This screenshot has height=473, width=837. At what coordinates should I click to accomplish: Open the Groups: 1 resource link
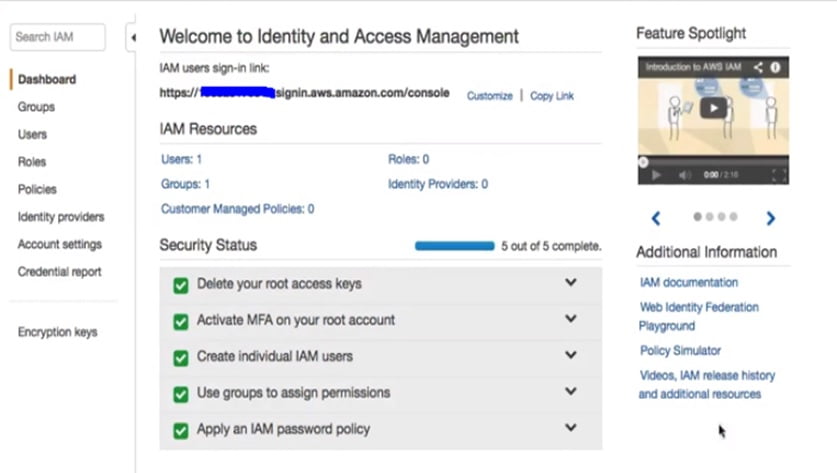tap(185, 184)
